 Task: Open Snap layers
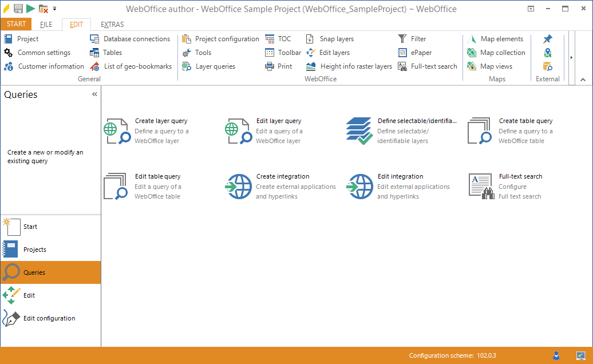[335, 38]
